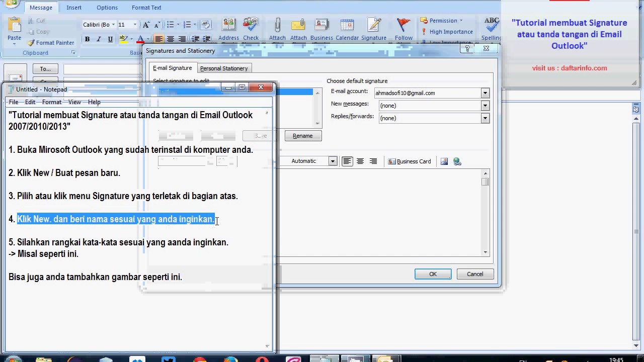644x362 pixels.
Task: Click the Grow Font icon
Action: pos(146,25)
